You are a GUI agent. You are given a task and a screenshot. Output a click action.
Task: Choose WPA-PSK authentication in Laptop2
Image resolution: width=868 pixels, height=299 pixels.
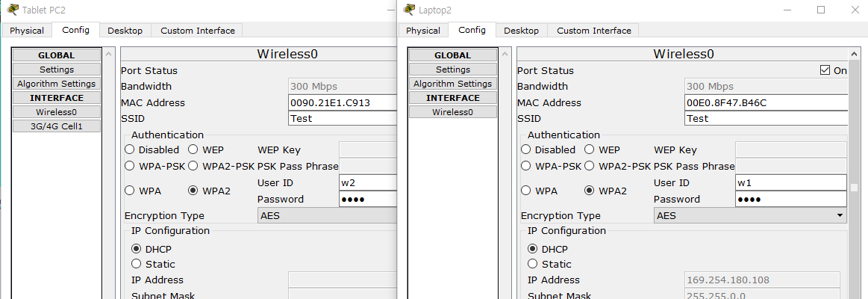526,166
